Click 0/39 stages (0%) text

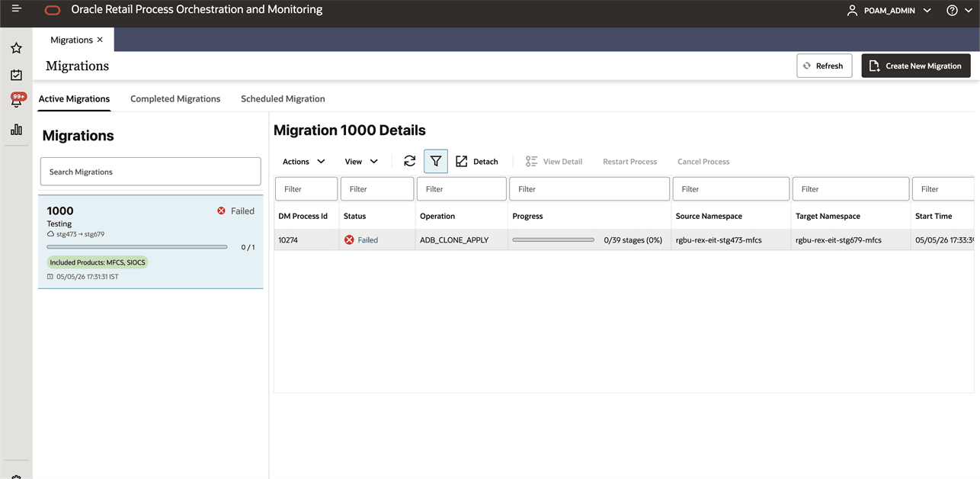click(x=633, y=239)
